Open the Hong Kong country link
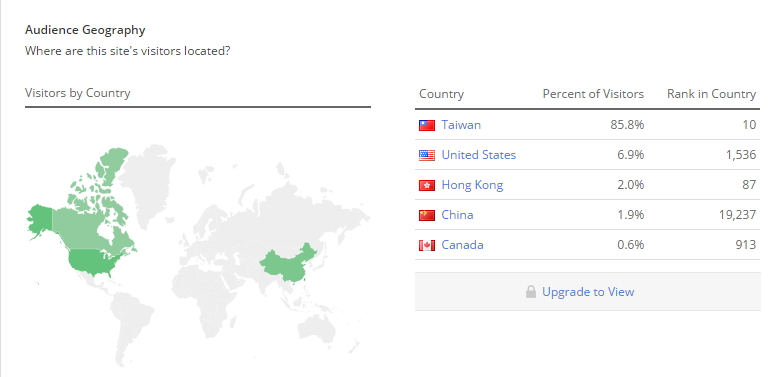 472,185
